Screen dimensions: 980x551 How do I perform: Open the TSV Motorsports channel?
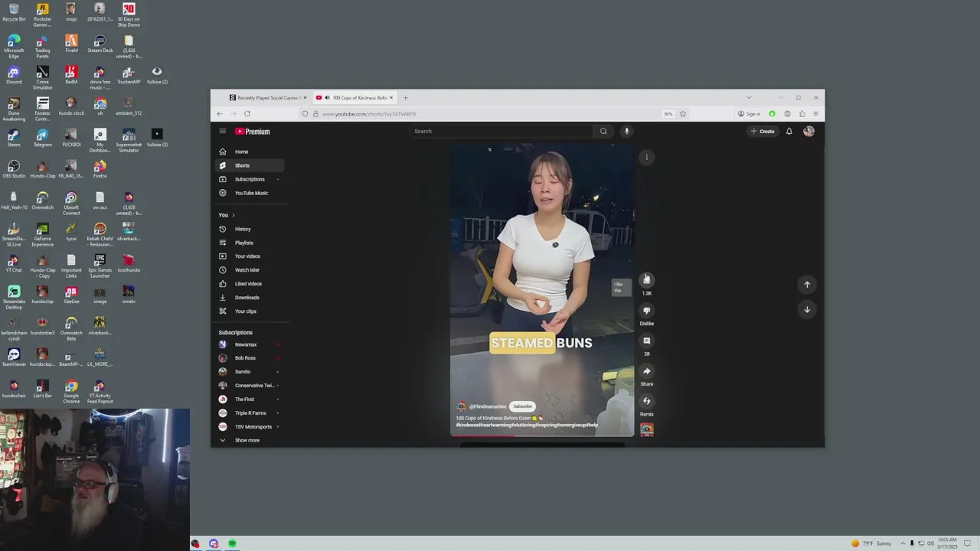249,427
